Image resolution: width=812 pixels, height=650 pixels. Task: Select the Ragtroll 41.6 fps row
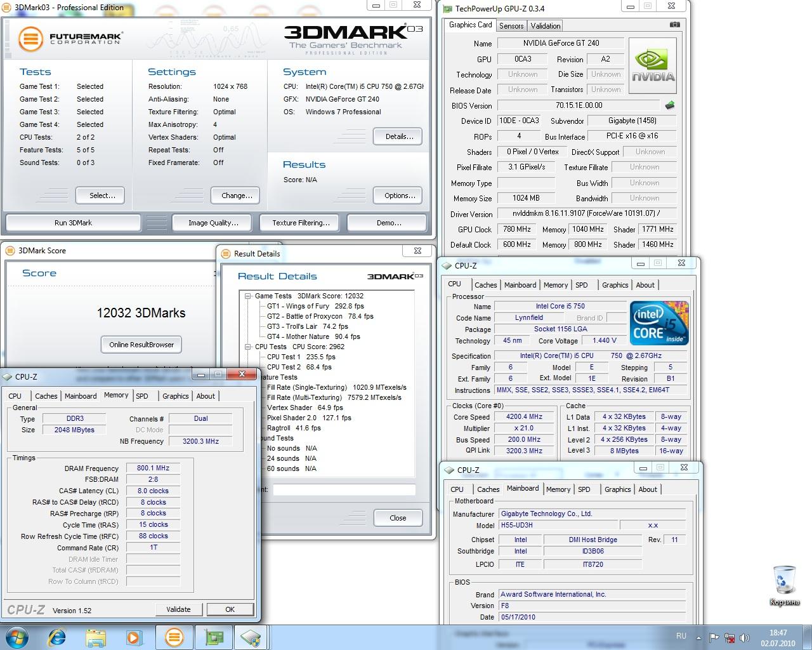click(294, 428)
